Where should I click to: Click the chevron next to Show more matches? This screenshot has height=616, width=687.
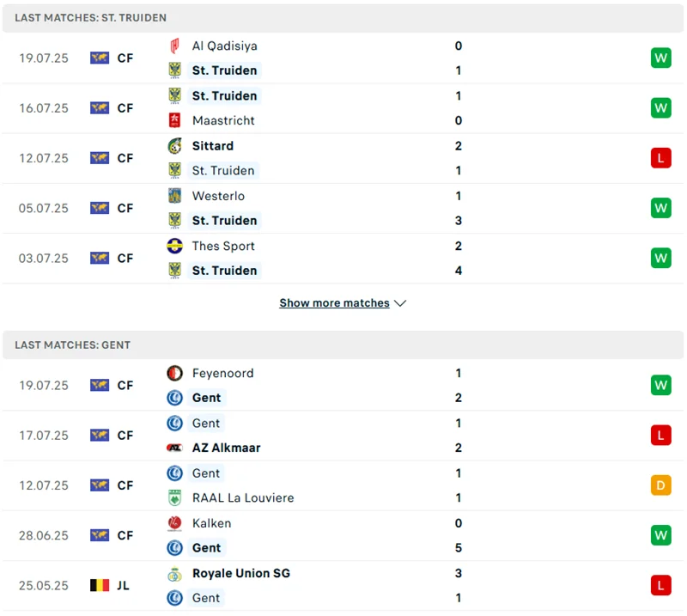(x=400, y=303)
